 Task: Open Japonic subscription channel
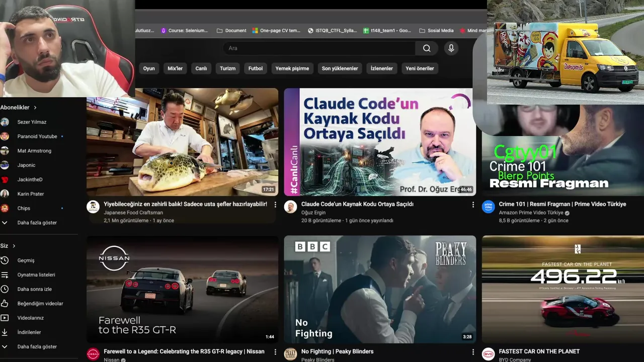[x=26, y=165]
